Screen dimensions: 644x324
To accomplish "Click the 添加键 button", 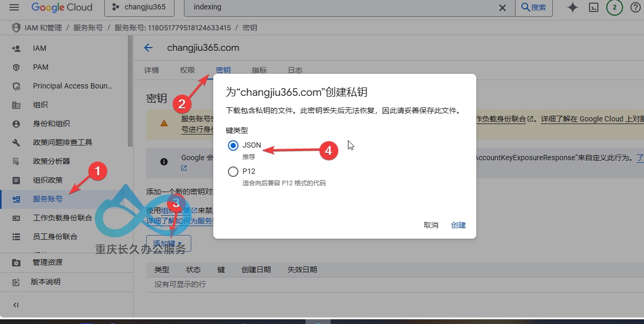I will pos(169,243).
